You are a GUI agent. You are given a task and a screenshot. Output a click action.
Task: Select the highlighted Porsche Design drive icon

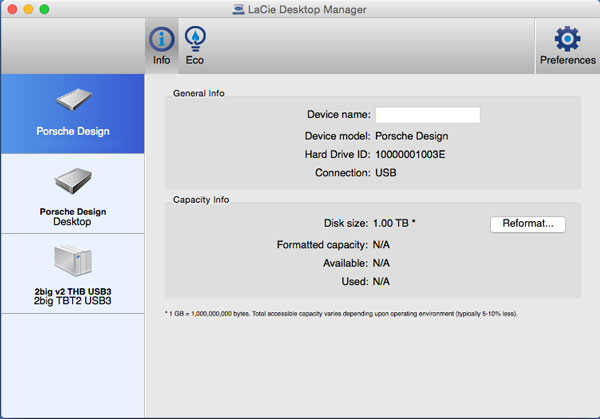pyautogui.click(x=72, y=101)
